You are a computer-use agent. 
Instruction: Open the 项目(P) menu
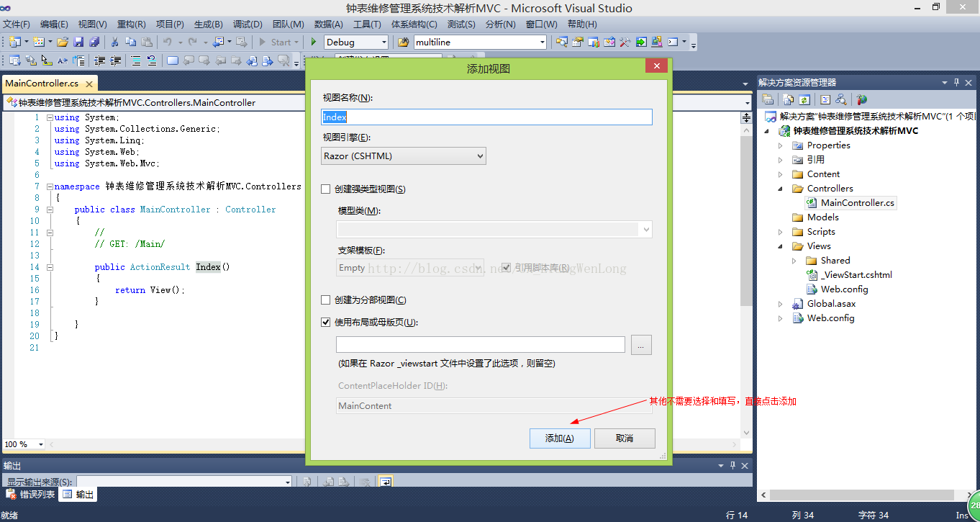[170, 24]
